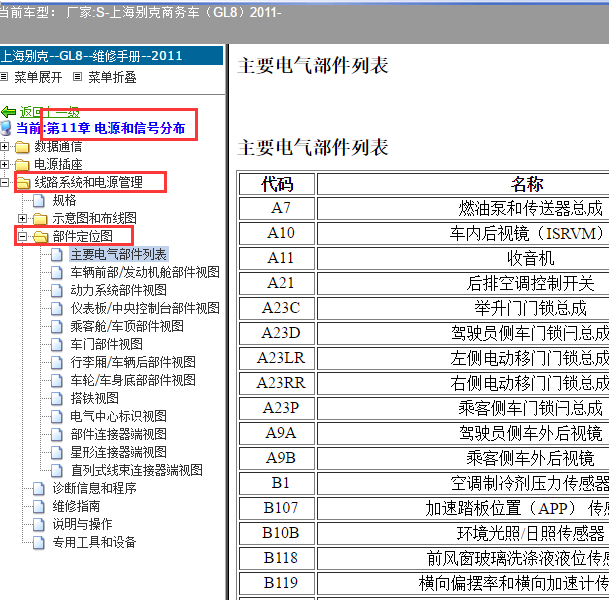Open 搭铁视图 page
This screenshot has height=600, width=609.
coord(94,398)
